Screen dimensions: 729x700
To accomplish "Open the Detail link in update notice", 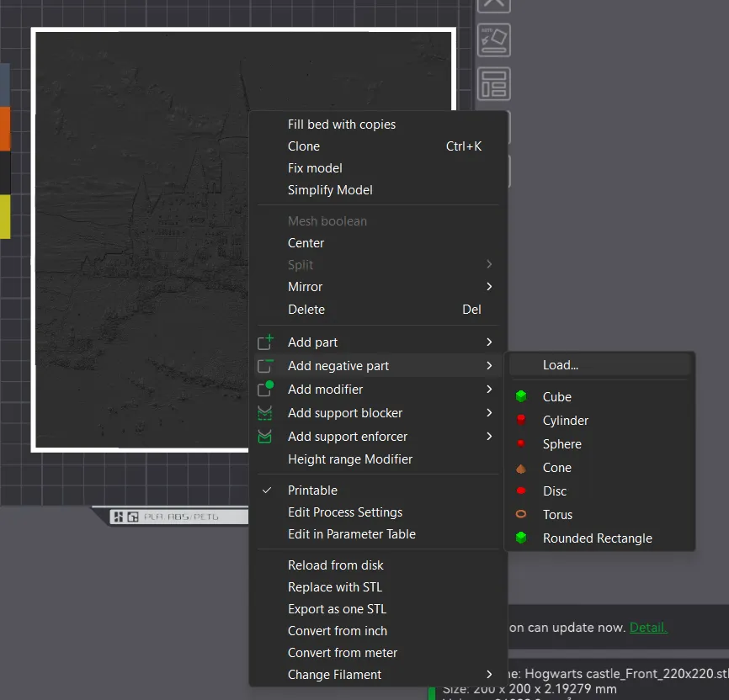I will tap(648, 628).
